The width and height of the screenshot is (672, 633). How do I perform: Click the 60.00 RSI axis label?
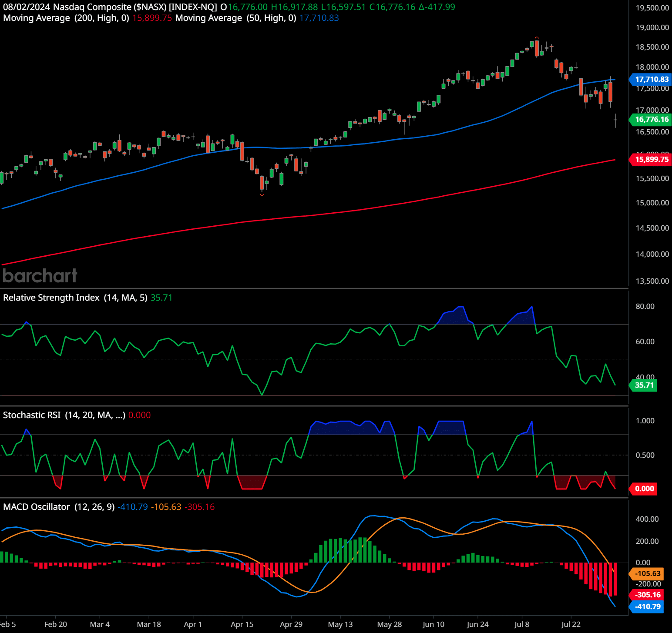coord(645,342)
